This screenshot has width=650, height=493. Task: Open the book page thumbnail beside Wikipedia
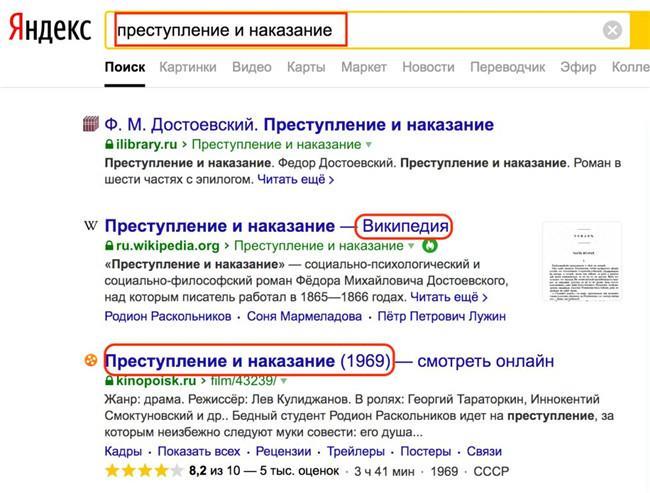point(582,261)
